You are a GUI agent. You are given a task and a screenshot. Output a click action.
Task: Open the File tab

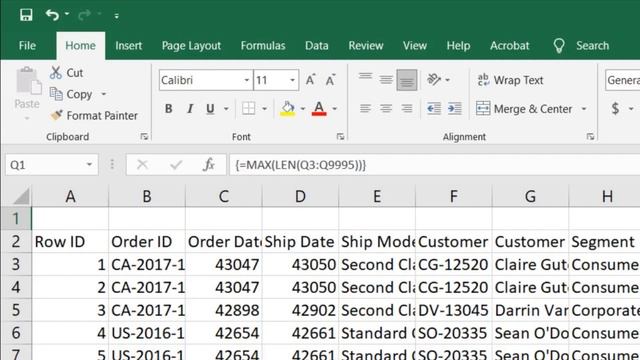pos(27,46)
